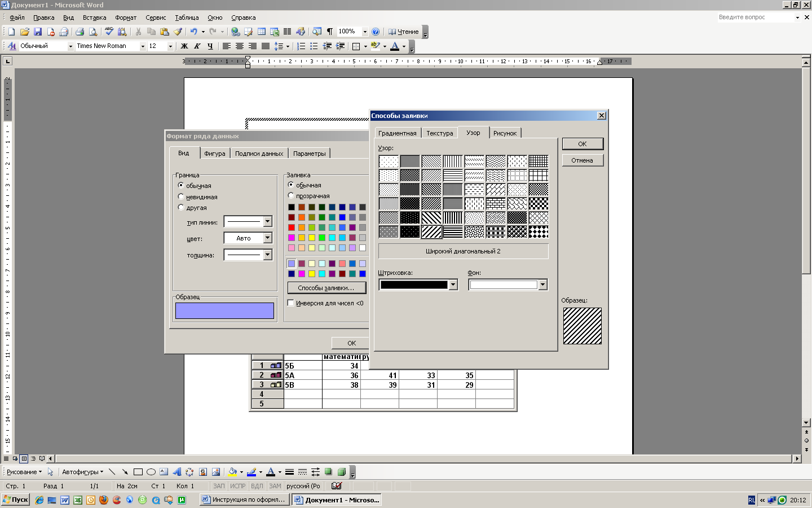The image size is (812, 508).
Task: Open the zoom 100% dropdown
Action: pyautogui.click(x=365, y=32)
